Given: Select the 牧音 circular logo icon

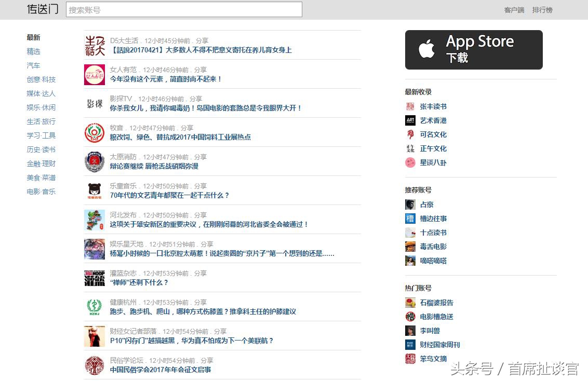Looking at the screenshot, I should tap(94, 131).
